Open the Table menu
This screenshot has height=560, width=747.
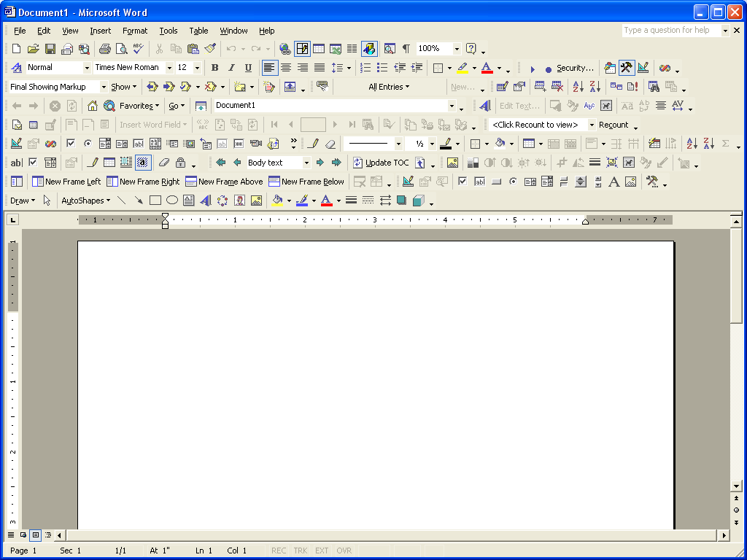click(198, 31)
